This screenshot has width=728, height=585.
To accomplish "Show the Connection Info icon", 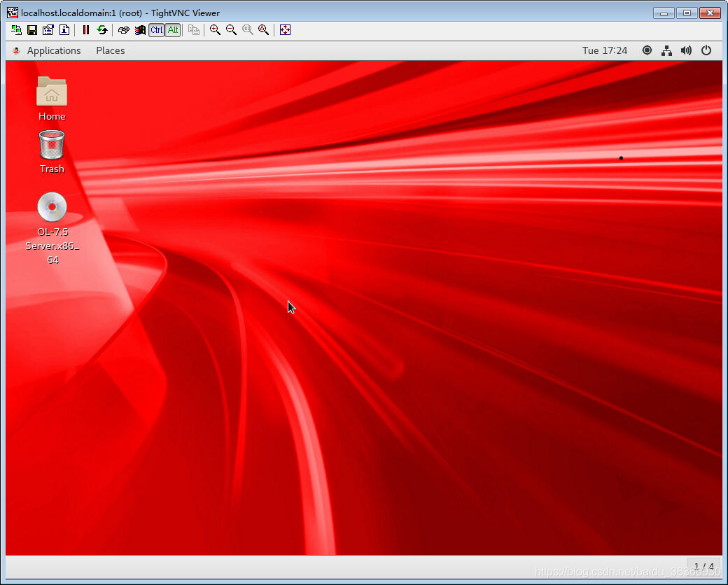I will coord(64,30).
